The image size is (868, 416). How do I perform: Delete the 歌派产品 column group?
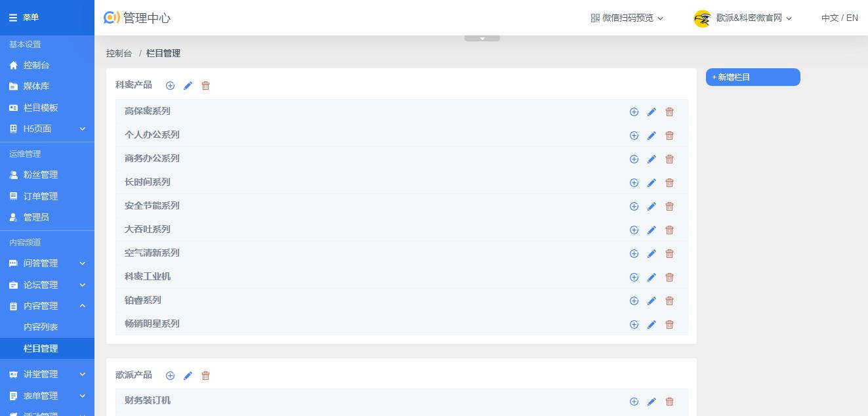coord(205,376)
